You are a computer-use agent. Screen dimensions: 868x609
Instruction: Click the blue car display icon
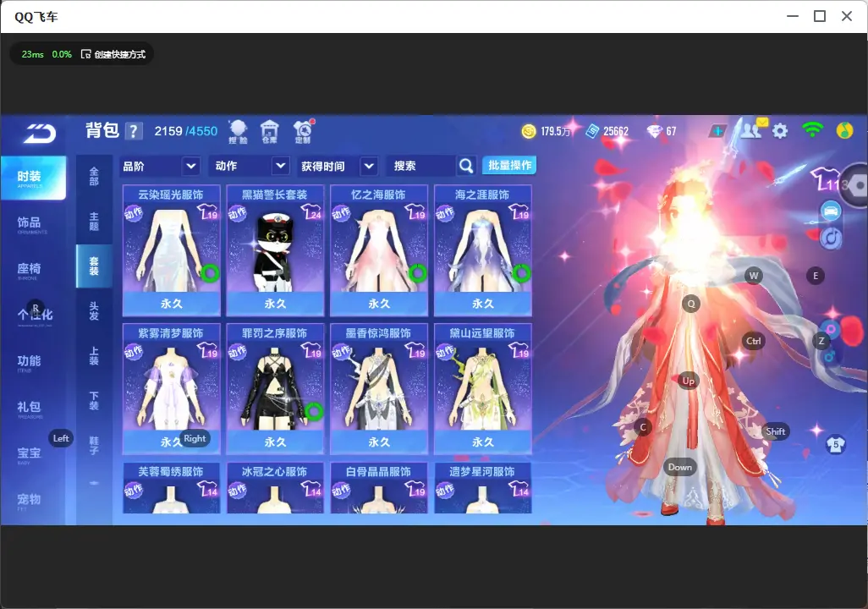(831, 211)
